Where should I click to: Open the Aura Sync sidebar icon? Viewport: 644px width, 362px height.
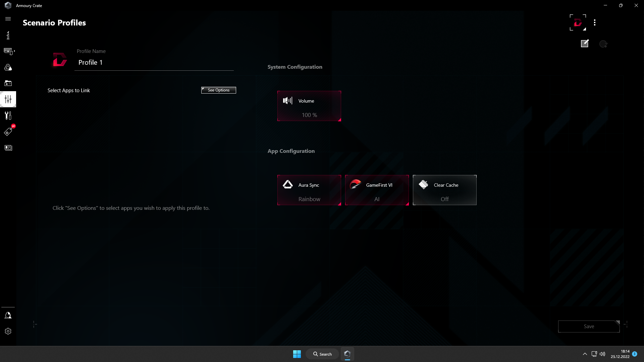tap(8, 67)
